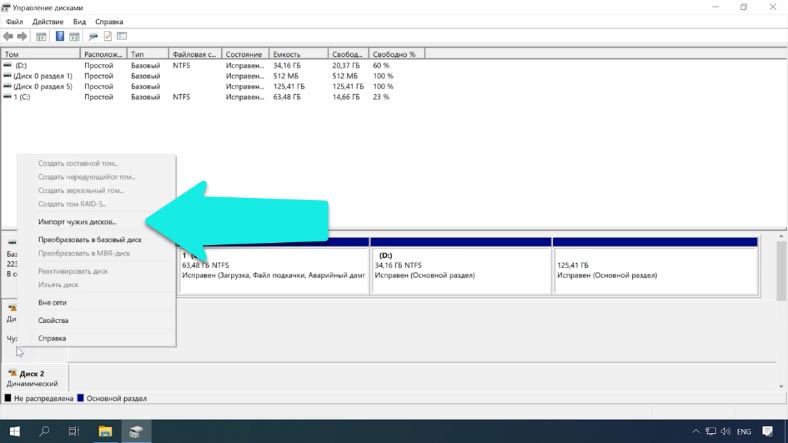This screenshot has height=443, width=788.
Task: Open taskbar search magnifier
Action: click(44, 431)
